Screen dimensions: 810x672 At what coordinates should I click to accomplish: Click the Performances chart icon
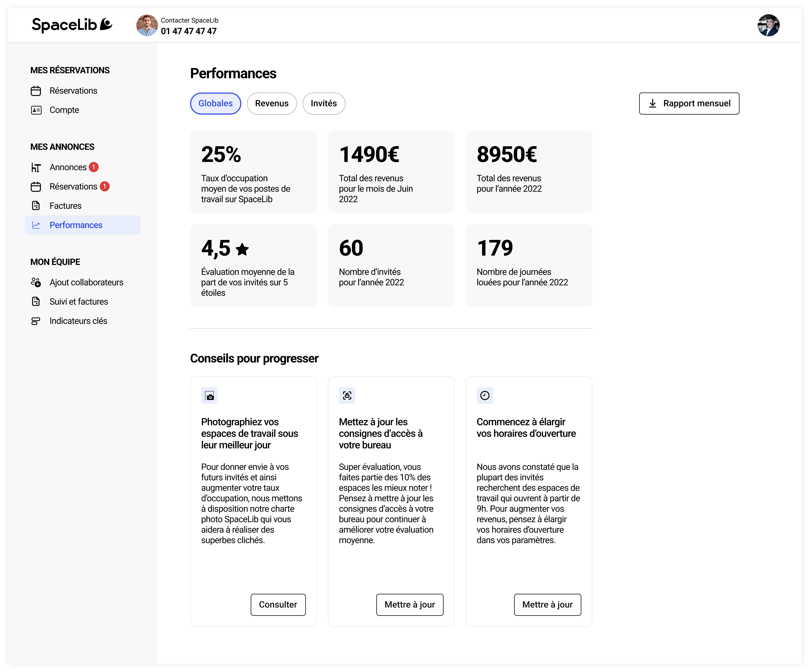click(36, 225)
